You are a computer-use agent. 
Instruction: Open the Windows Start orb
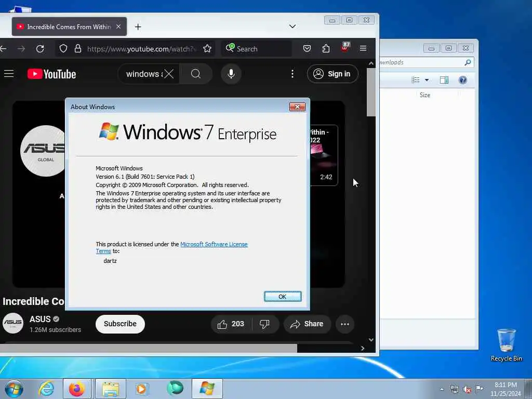(x=14, y=389)
